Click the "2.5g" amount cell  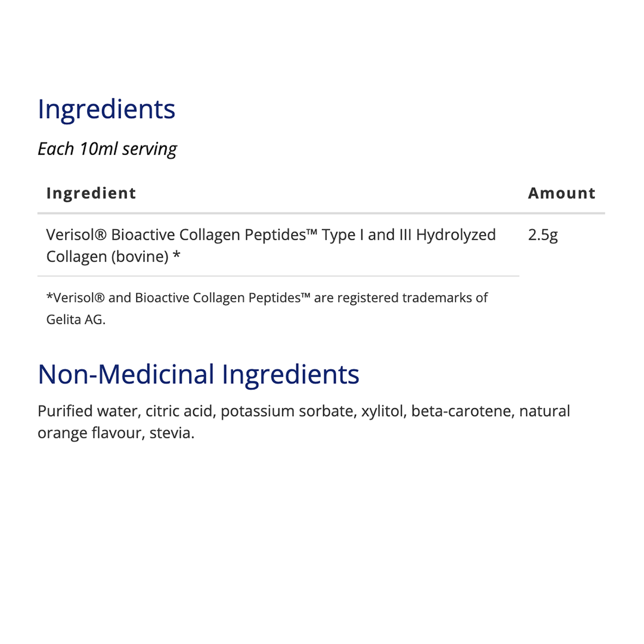click(x=543, y=235)
